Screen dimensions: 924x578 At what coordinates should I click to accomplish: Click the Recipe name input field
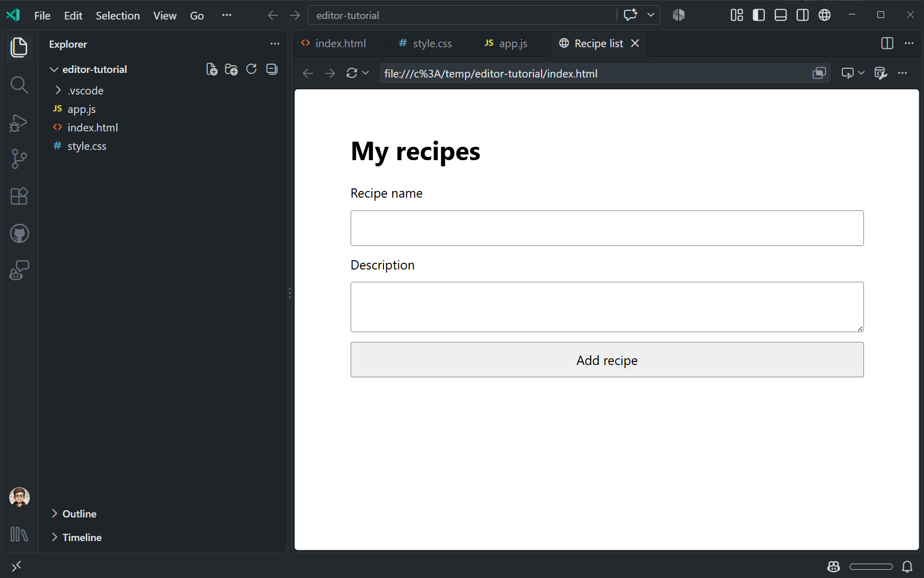(x=607, y=228)
